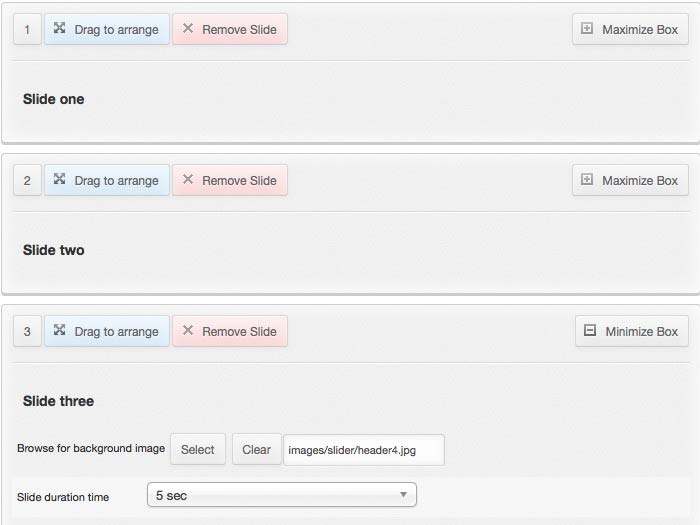Click the X icon on slide 3's Remove Slide
Image resolution: width=700 pixels, height=525 pixels.
pos(188,331)
